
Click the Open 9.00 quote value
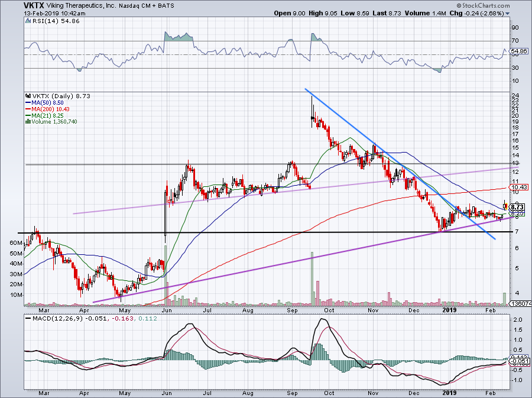click(290, 13)
